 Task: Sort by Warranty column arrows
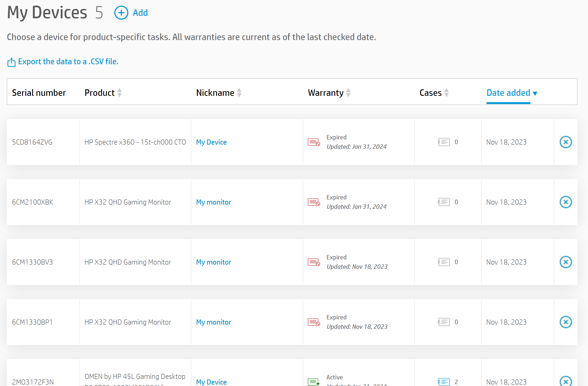[x=348, y=93]
